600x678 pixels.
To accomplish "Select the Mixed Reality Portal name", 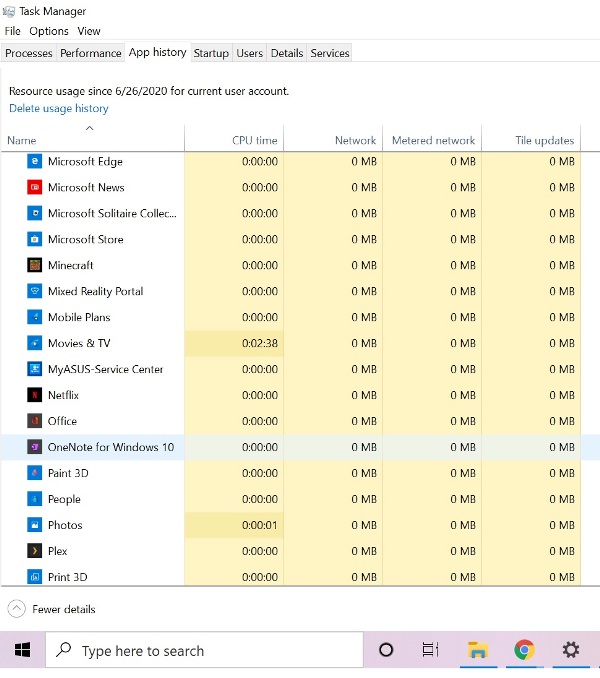I will [x=95, y=291].
